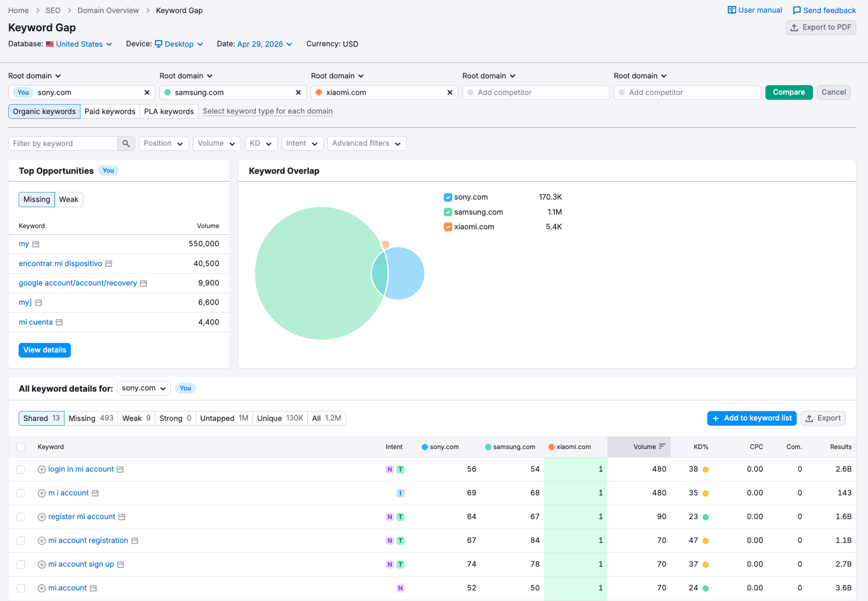868x601 pixels.
Task: Open sony.com selector in All keyword details
Action: point(144,388)
